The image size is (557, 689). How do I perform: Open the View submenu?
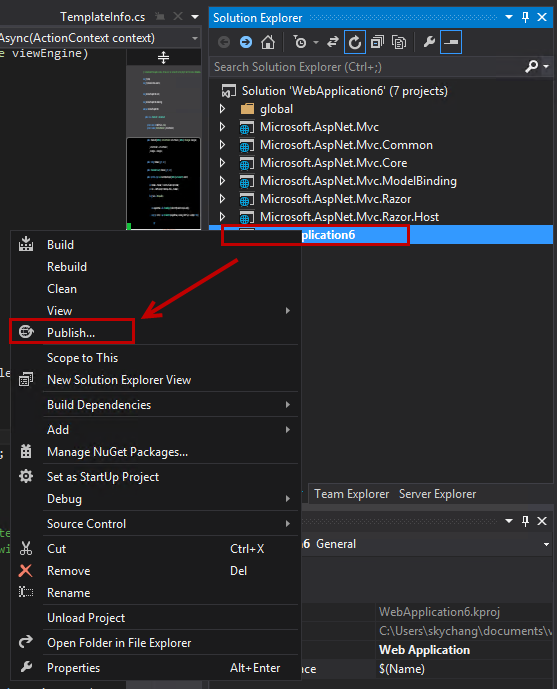coord(156,311)
